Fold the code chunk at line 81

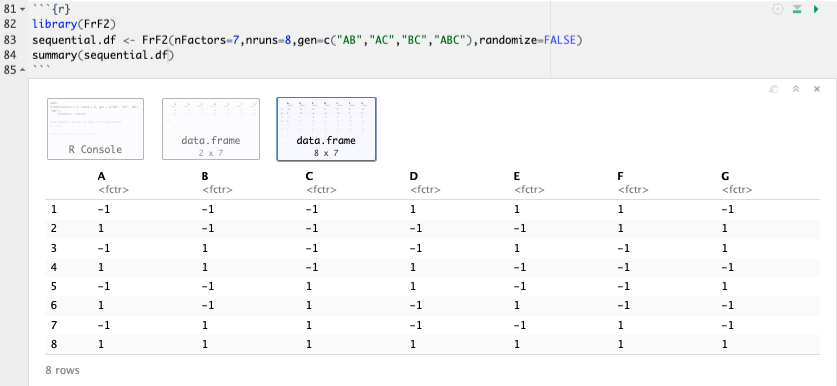[x=22, y=10]
